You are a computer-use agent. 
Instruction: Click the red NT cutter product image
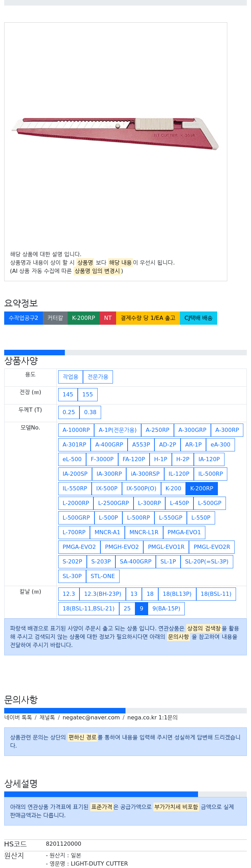pos(115,134)
